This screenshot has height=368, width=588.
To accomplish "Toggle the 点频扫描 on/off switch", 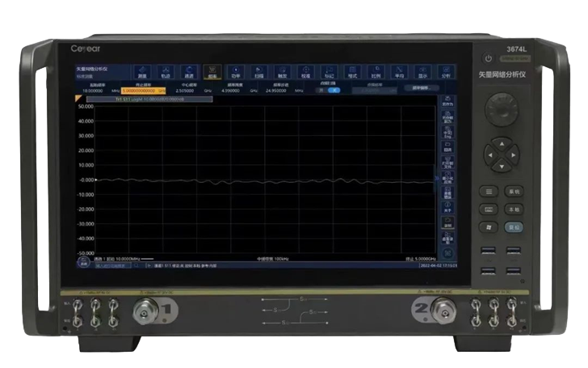I will 328,91.
